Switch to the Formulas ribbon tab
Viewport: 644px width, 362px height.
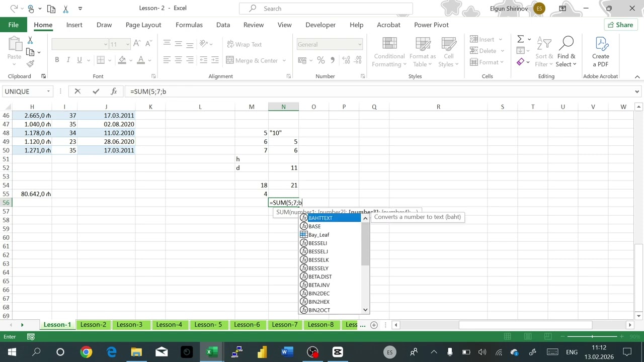[189, 25]
